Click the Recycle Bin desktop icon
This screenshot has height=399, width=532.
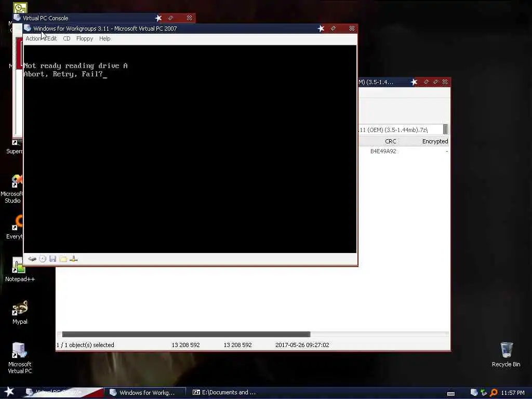(506, 354)
